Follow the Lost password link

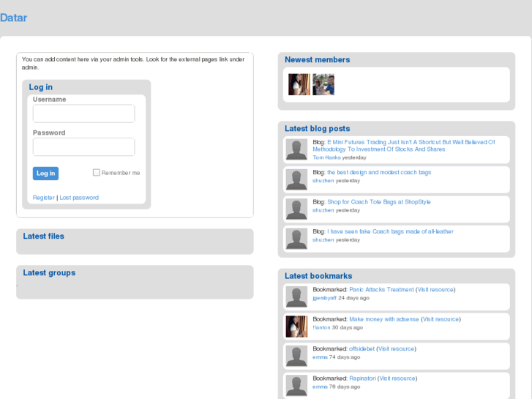[79, 198]
